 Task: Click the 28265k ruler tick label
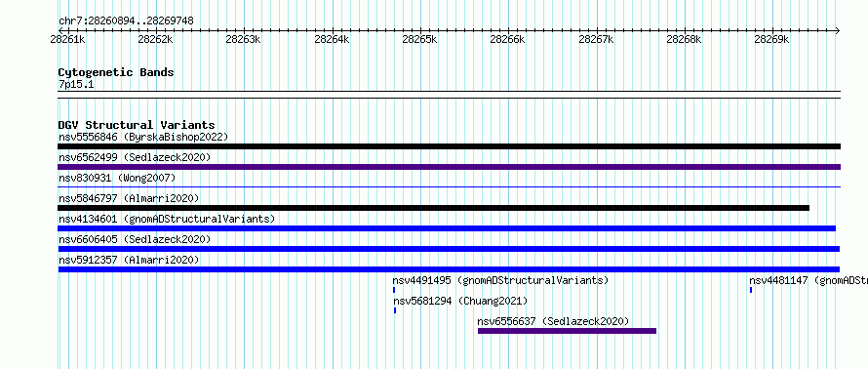(x=419, y=39)
